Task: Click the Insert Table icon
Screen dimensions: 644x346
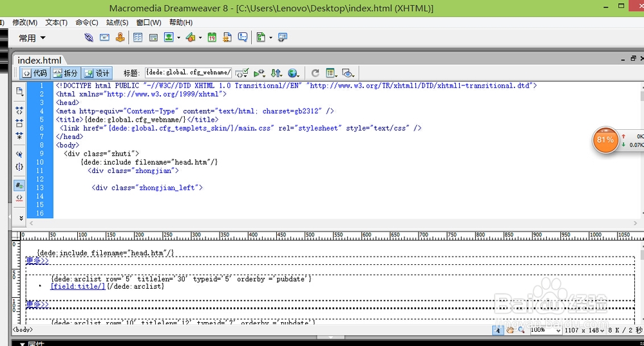Action: pos(138,38)
